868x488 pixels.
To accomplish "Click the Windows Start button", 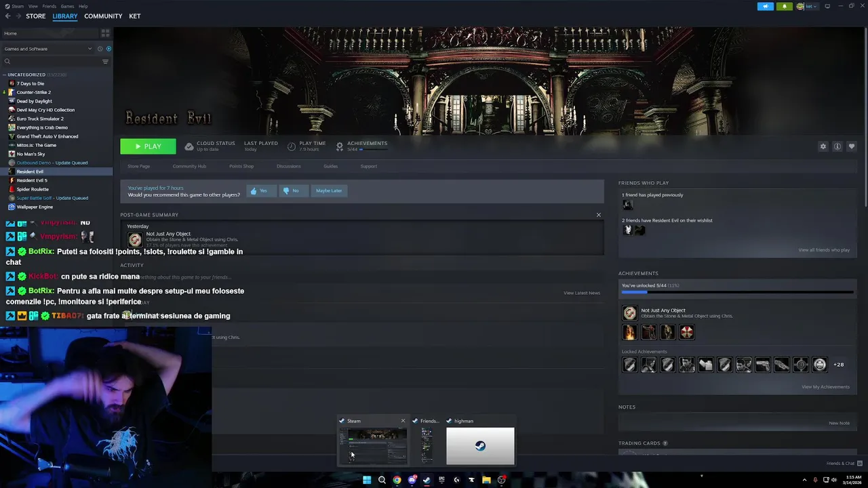I will coord(367,480).
